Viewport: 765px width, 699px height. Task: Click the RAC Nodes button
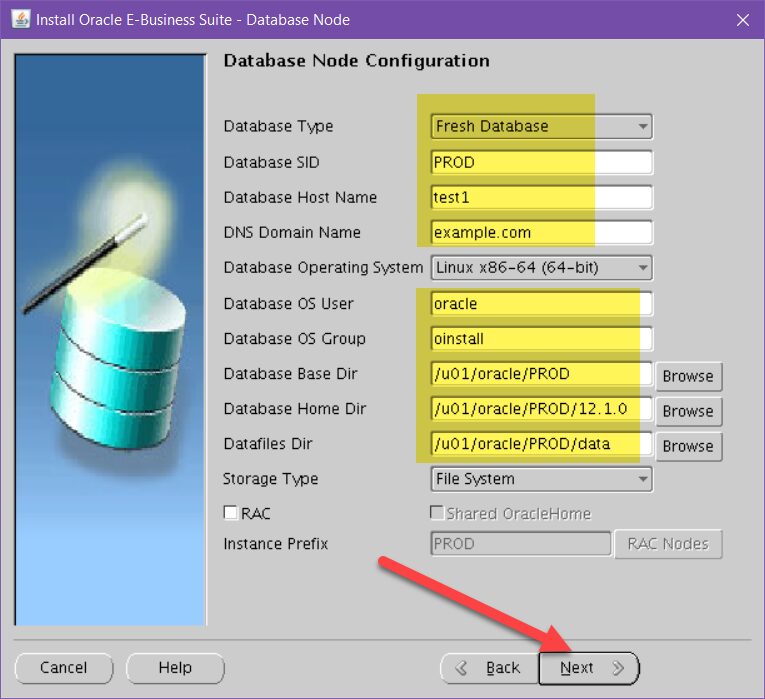pos(668,544)
